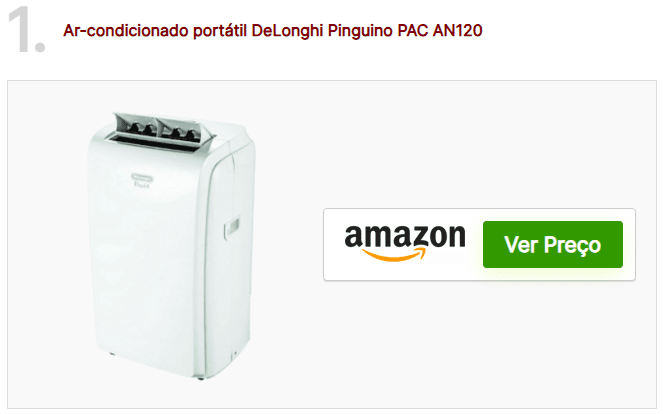Click Ar-condicionado at the start of the title
Screen dimensions: 663x414
coord(126,31)
